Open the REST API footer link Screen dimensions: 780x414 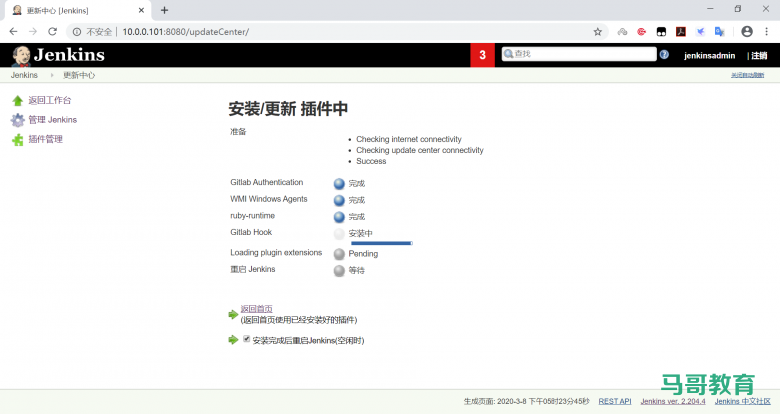tap(615, 401)
